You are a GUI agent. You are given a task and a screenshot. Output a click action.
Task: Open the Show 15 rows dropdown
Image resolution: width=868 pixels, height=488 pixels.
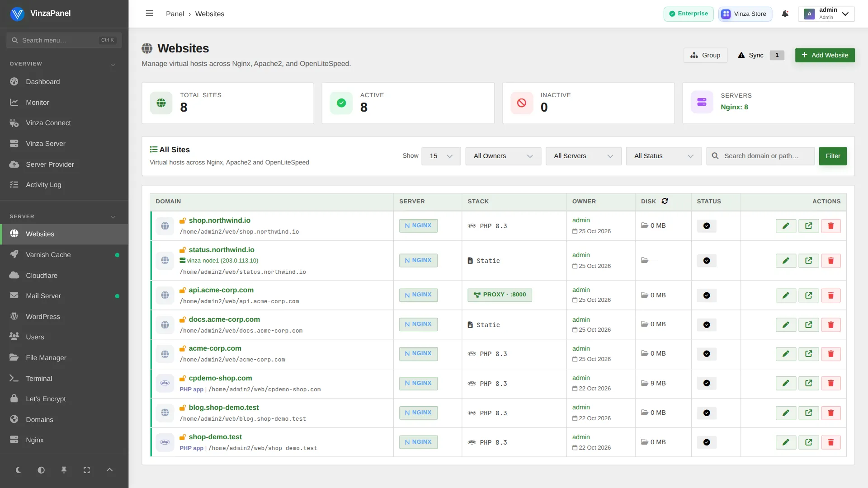pos(441,156)
